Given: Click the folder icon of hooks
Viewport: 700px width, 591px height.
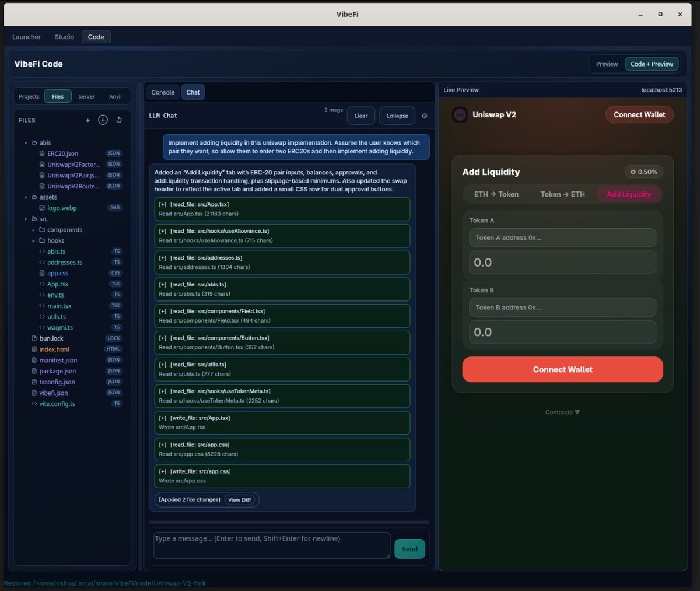Looking at the screenshot, I should 42,240.
